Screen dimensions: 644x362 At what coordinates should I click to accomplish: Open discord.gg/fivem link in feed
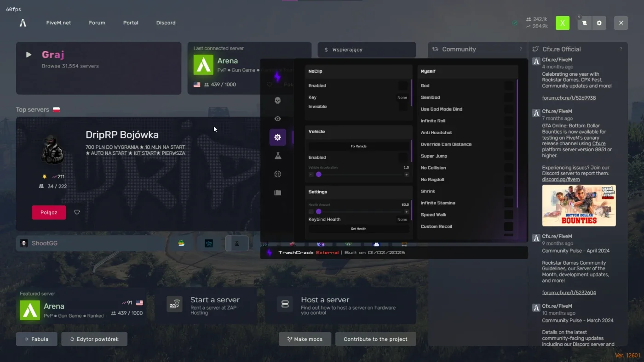[561, 180]
